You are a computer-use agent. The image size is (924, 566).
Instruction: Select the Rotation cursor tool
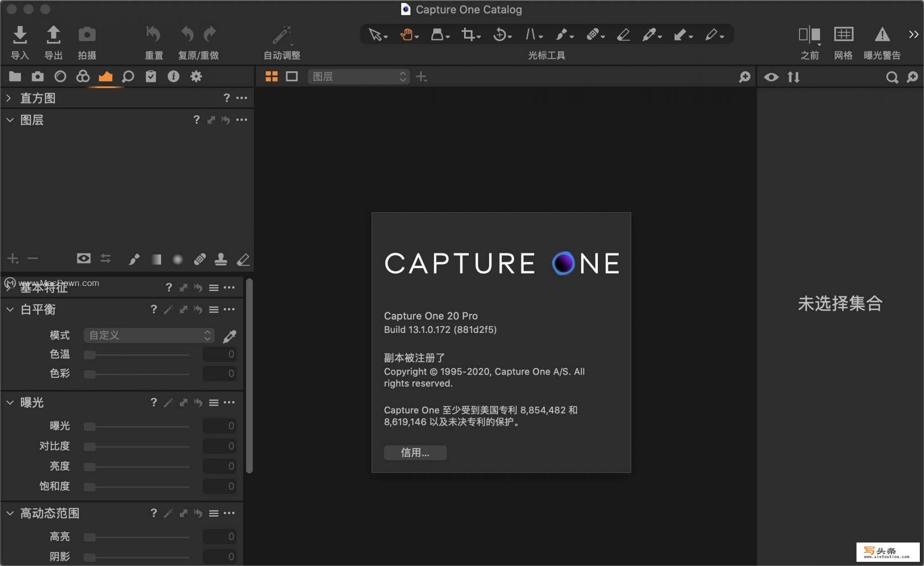click(x=500, y=34)
